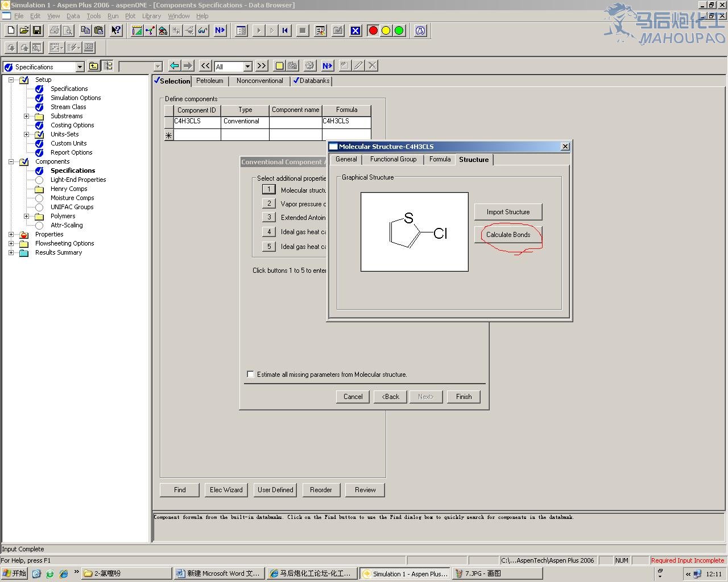Click the Calculate Bonds button
This screenshot has width=728, height=582.
(x=508, y=235)
